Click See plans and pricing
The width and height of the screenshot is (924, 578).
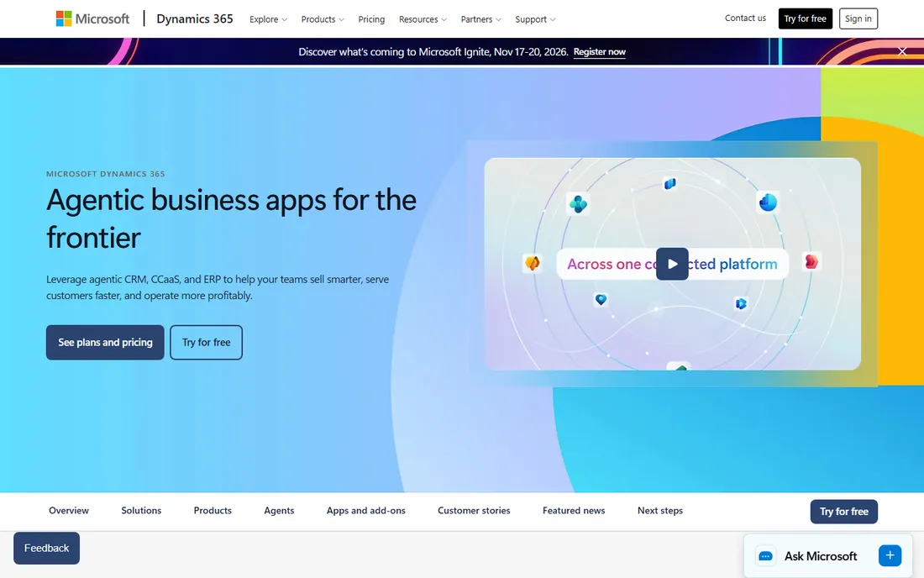105,342
